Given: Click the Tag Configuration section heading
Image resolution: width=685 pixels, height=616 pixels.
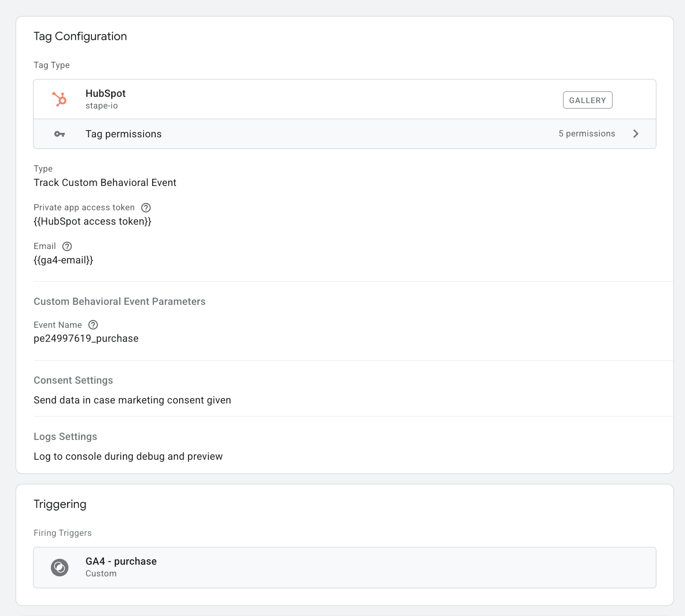Looking at the screenshot, I should pyautogui.click(x=80, y=36).
